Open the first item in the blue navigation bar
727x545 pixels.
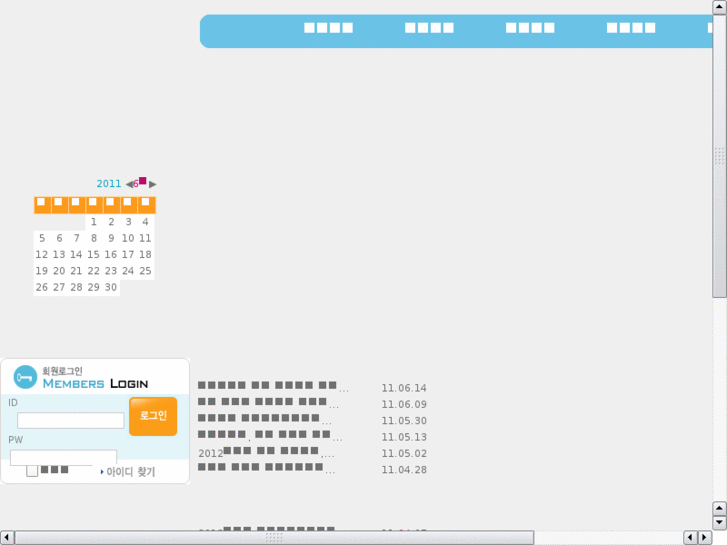pos(328,28)
